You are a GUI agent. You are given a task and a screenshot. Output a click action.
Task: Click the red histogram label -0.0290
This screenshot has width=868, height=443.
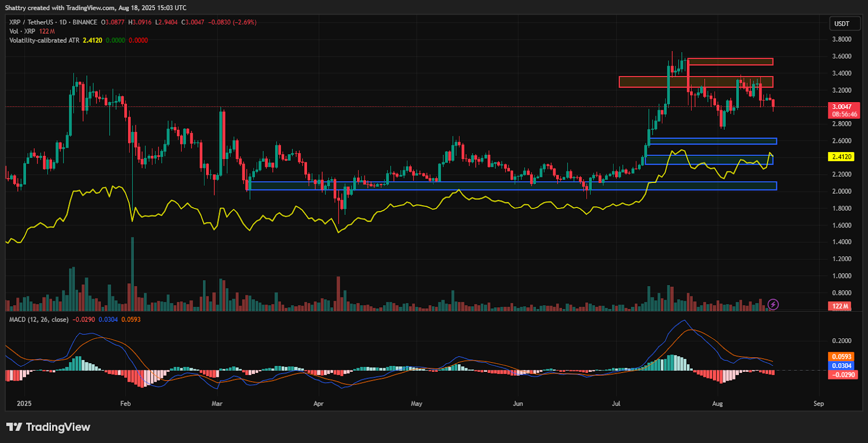pyautogui.click(x=843, y=375)
